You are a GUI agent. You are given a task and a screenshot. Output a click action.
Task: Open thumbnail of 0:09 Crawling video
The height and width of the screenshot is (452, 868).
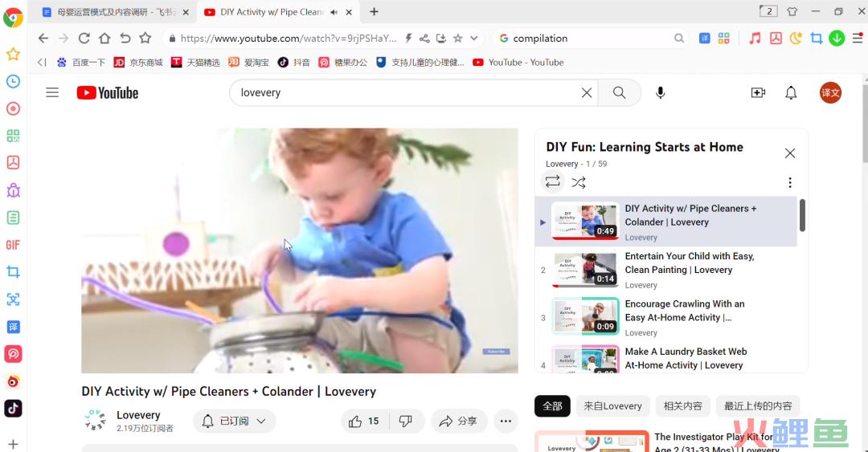tap(585, 316)
